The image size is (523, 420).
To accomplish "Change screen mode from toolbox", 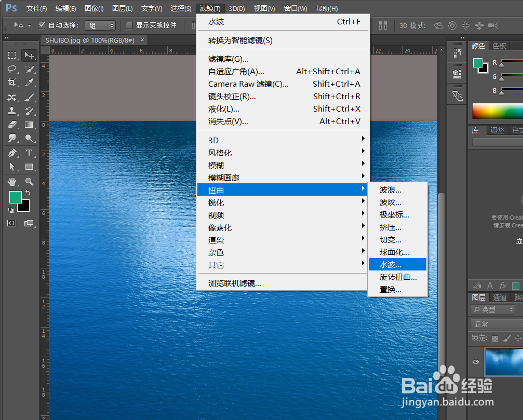I will pos(29,223).
